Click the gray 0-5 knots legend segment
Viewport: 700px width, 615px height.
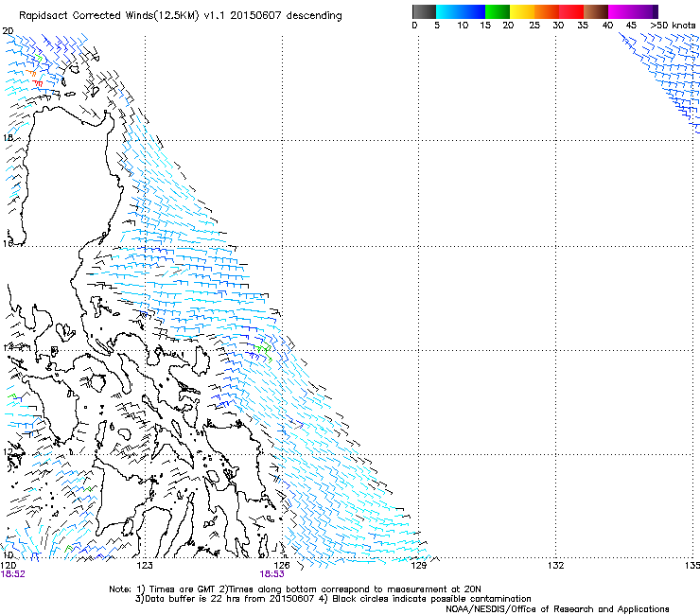(424, 11)
